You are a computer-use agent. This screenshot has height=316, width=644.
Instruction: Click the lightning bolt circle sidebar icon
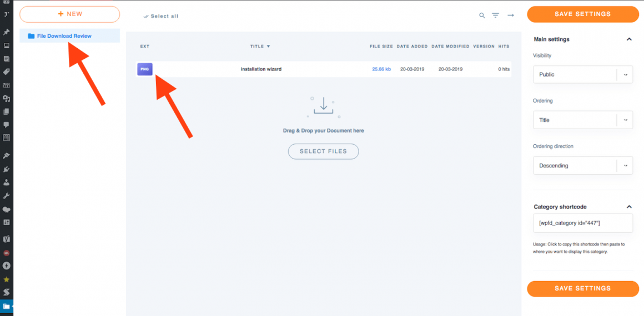tap(6, 266)
